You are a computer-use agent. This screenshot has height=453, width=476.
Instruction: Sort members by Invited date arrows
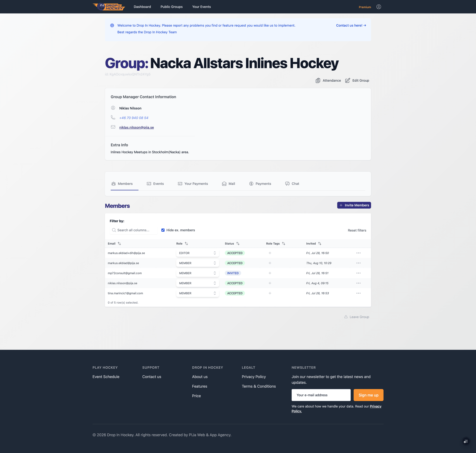[320, 244]
